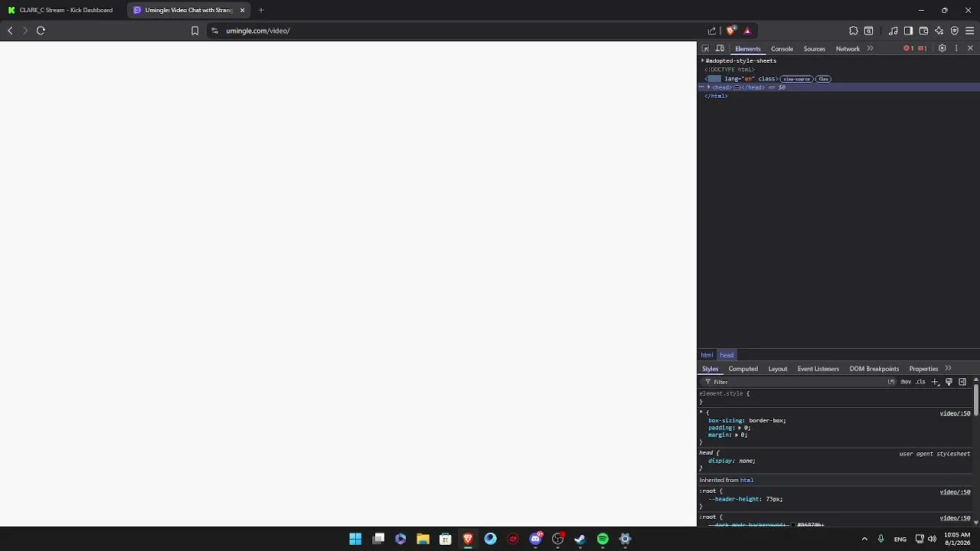Open the Properties tab
Screen dimensions: 980x551
coord(923,369)
